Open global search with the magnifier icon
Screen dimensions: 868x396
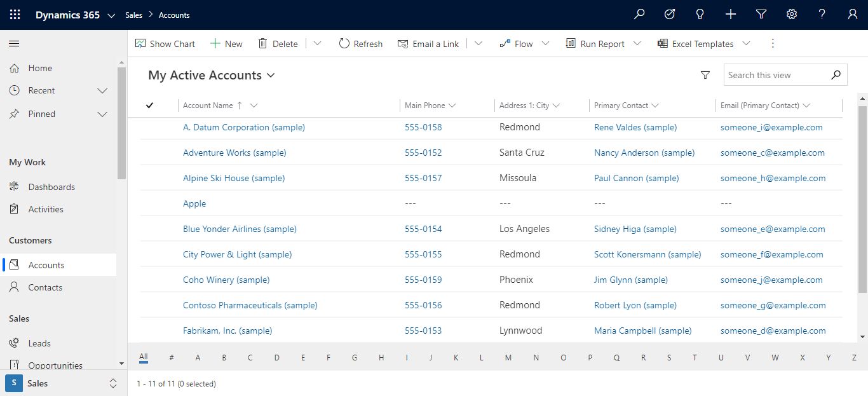pos(639,14)
